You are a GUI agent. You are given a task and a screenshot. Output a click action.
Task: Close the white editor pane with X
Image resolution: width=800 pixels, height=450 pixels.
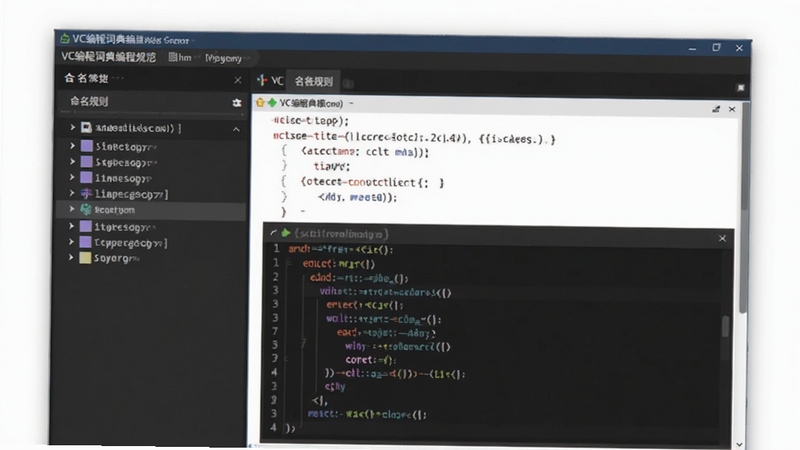(x=732, y=109)
